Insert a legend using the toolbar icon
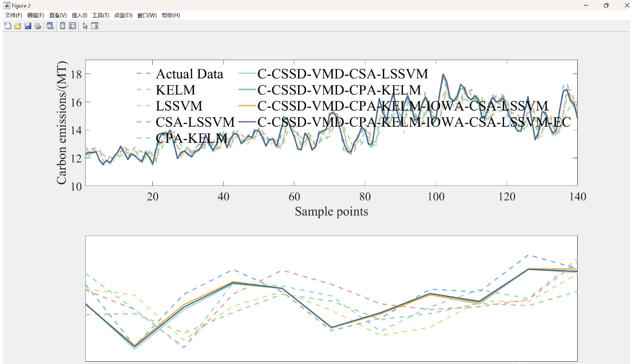Screen dimensions: 630x364 (x=72, y=26)
